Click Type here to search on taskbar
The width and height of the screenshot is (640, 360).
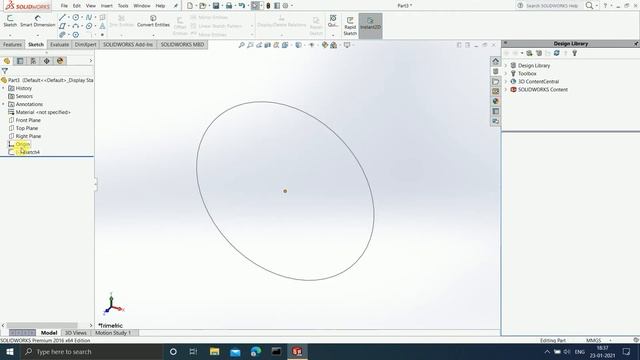(91, 351)
